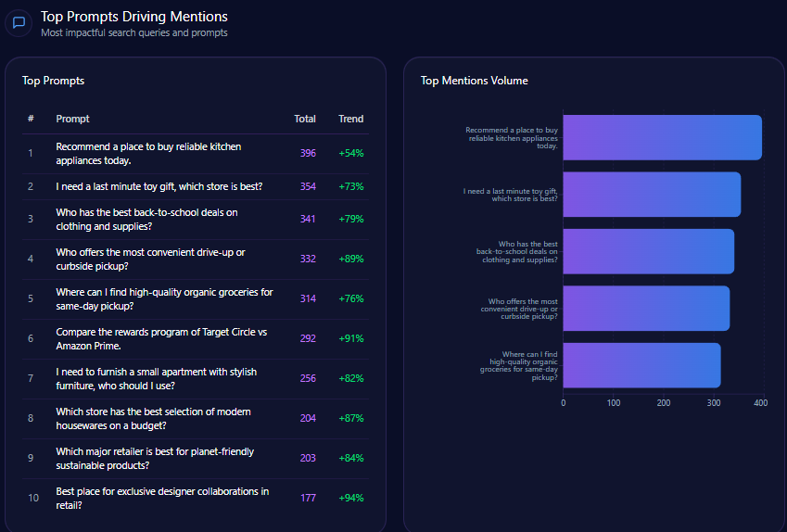Select the kitchen appliances prompt row
The height and width of the screenshot is (532, 787).
point(148,154)
